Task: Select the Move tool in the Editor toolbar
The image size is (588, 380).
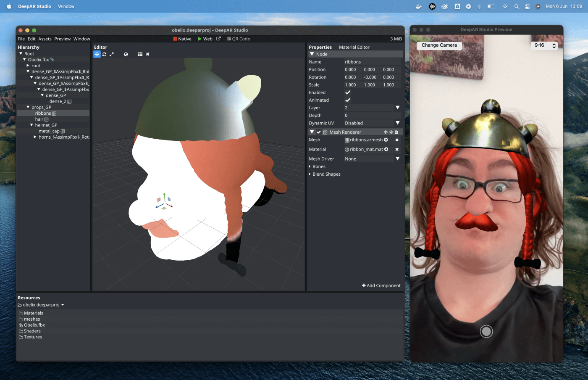Action: tap(97, 54)
